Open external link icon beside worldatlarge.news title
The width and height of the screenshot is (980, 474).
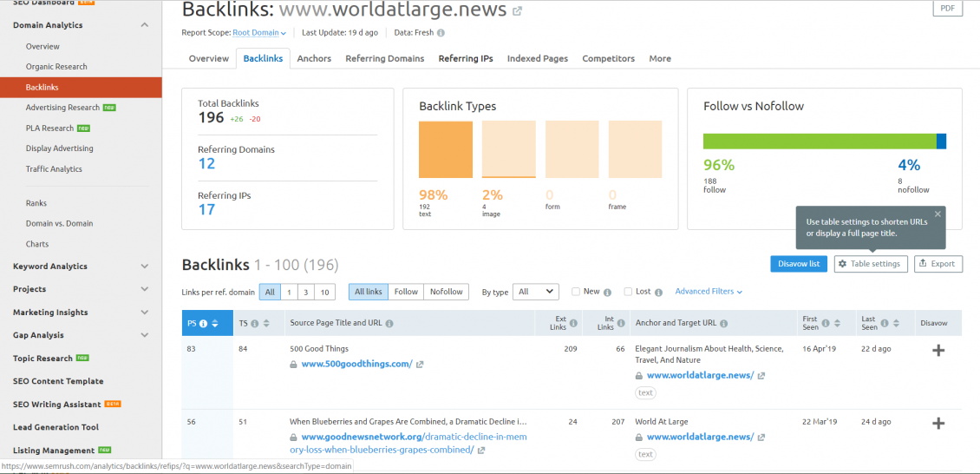[x=518, y=10]
